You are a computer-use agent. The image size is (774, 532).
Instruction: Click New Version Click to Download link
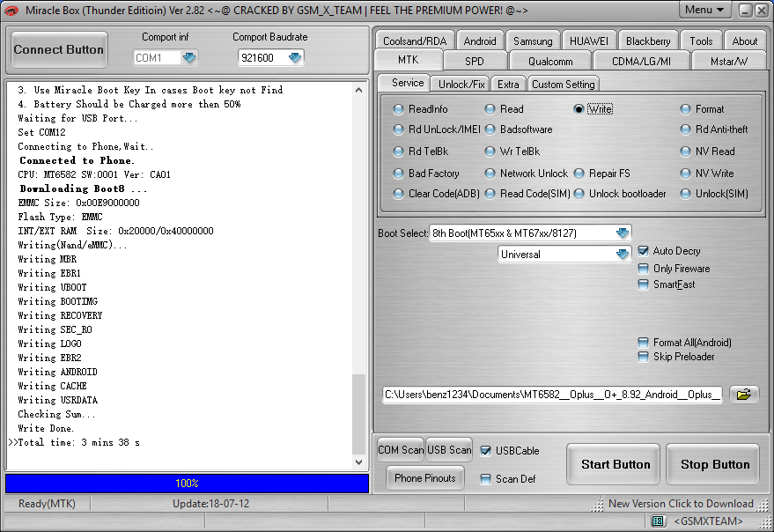pyautogui.click(x=681, y=503)
